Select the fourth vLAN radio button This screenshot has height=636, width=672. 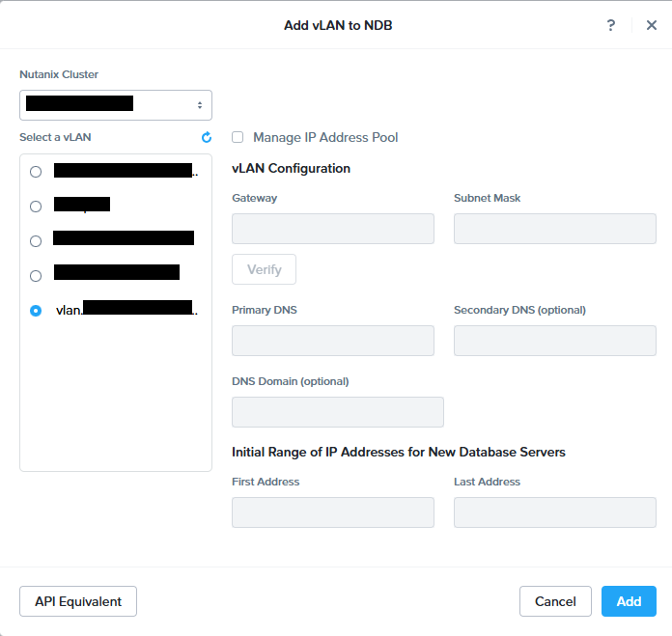pyautogui.click(x=36, y=276)
